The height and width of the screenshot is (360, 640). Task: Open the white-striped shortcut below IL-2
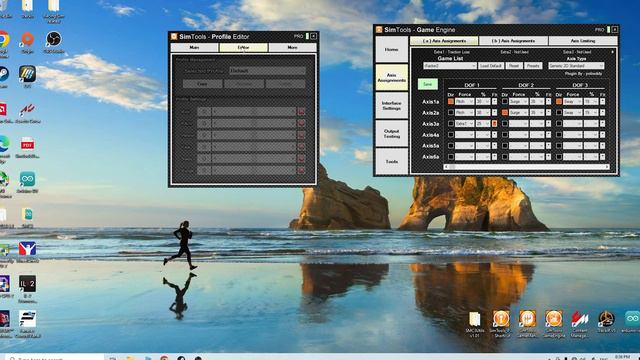(27, 319)
